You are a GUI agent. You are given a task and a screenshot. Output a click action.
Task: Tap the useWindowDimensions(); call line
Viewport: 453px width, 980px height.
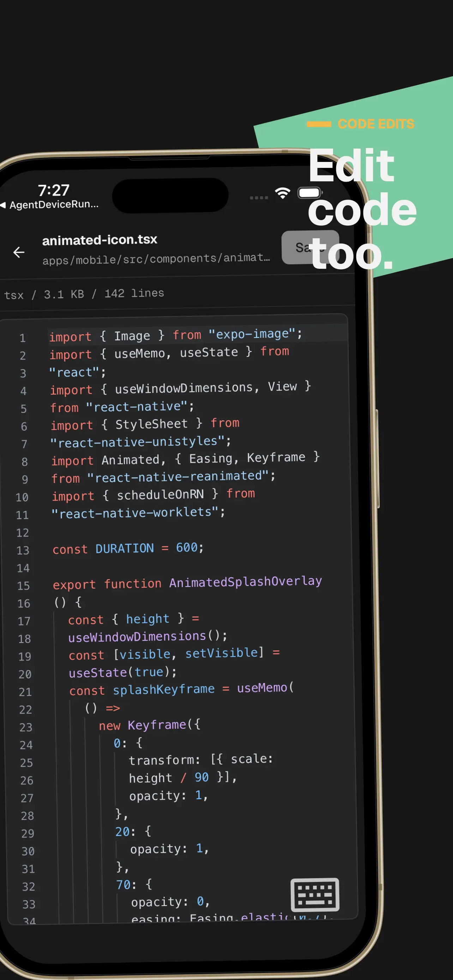point(147,636)
